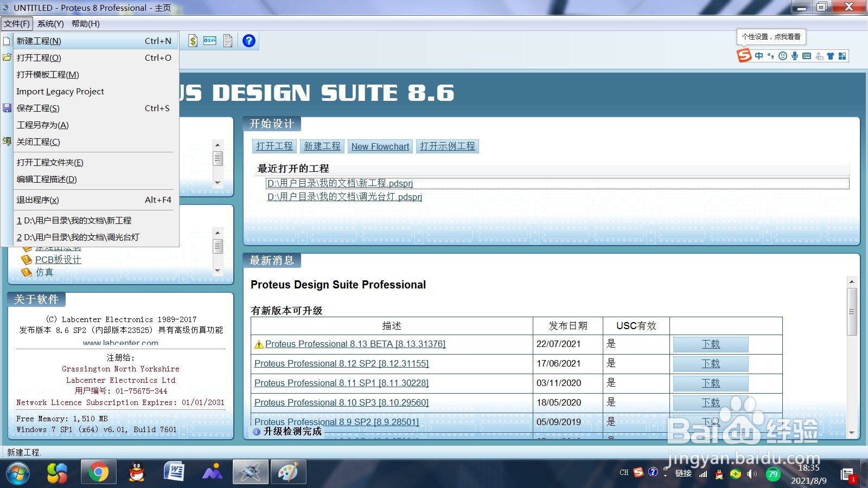Click the blue Help question-mark icon
The width and height of the screenshot is (868, 488).
(x=249, y=41)
